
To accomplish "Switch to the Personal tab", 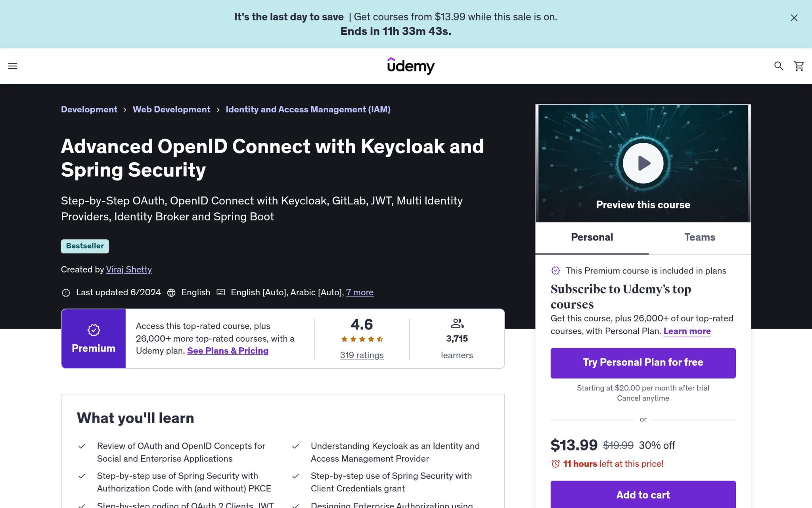I will (592, 238).
